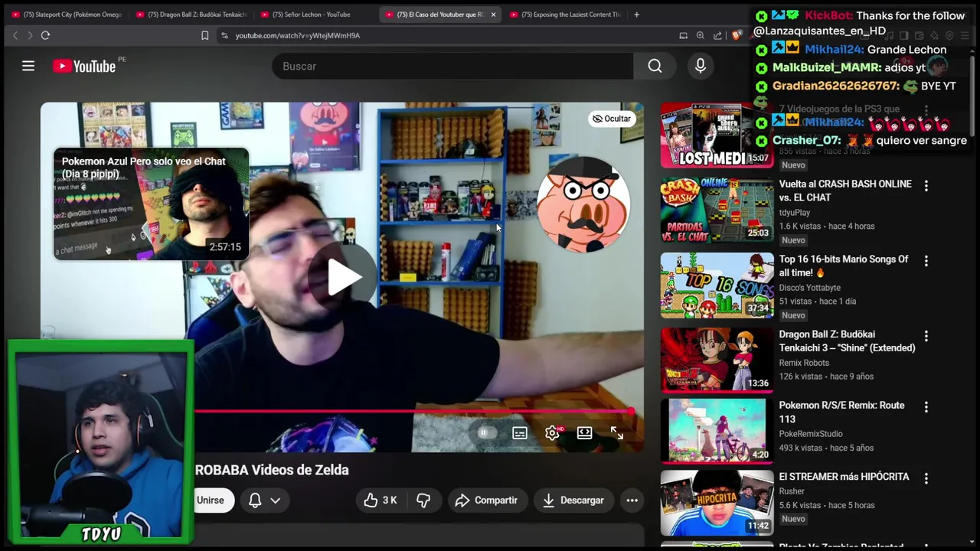Open Vuelta al CRASH BASH ONLINE video title
The height and width of the screenshot is (551, 980).
click(x=845, y=191)
